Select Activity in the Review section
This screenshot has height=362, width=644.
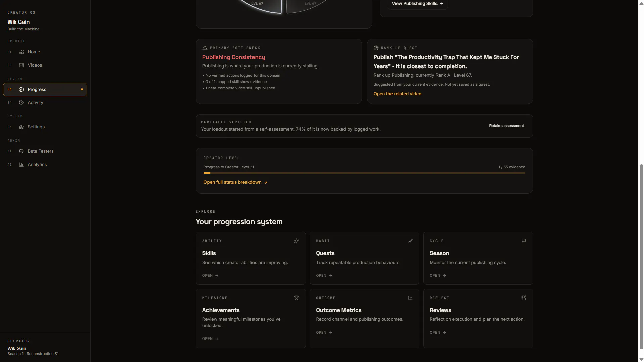pos(45,103)
